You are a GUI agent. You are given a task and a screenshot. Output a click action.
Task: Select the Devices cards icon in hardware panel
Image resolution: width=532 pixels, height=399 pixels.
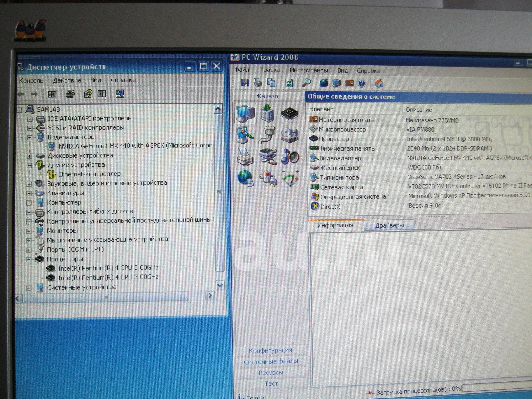point(268,157)
